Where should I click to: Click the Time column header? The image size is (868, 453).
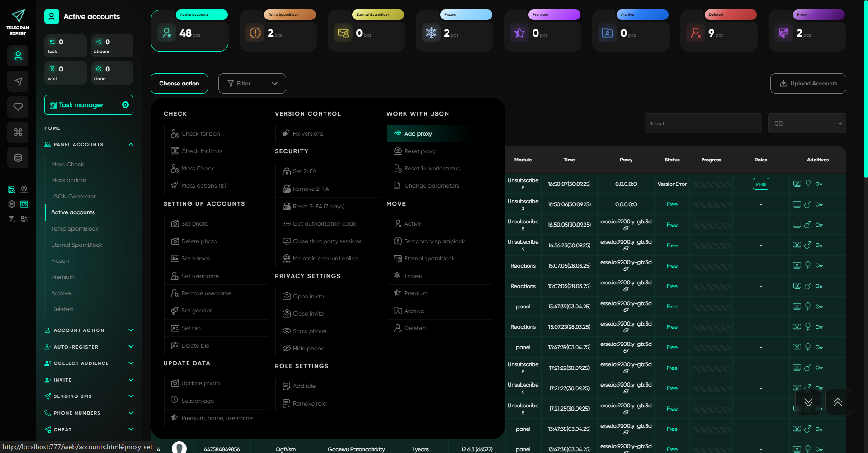tap(569, 160)
